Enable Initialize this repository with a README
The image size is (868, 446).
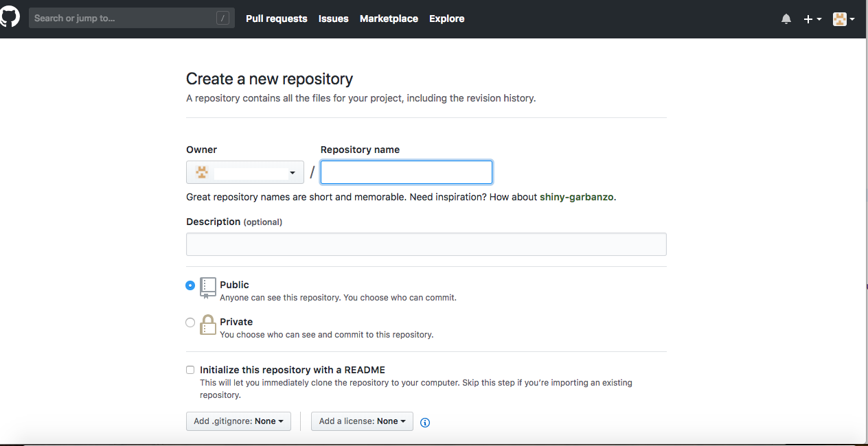190,370
